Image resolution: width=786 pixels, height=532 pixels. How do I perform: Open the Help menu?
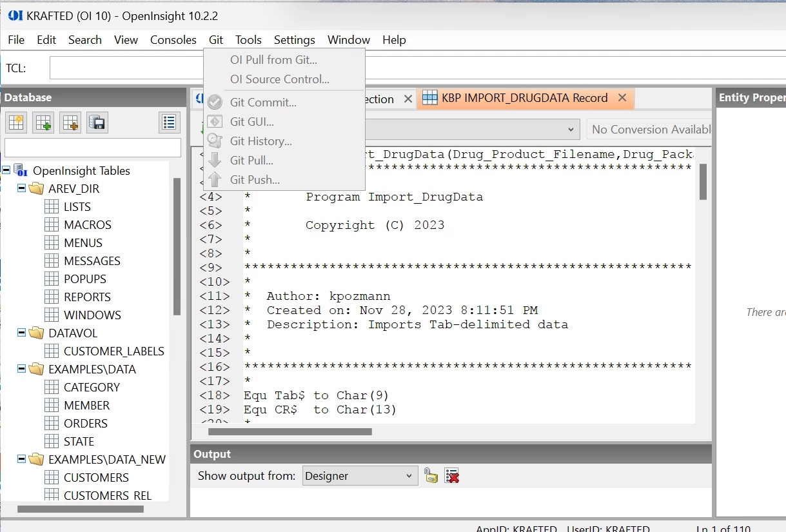coord(394,40)
